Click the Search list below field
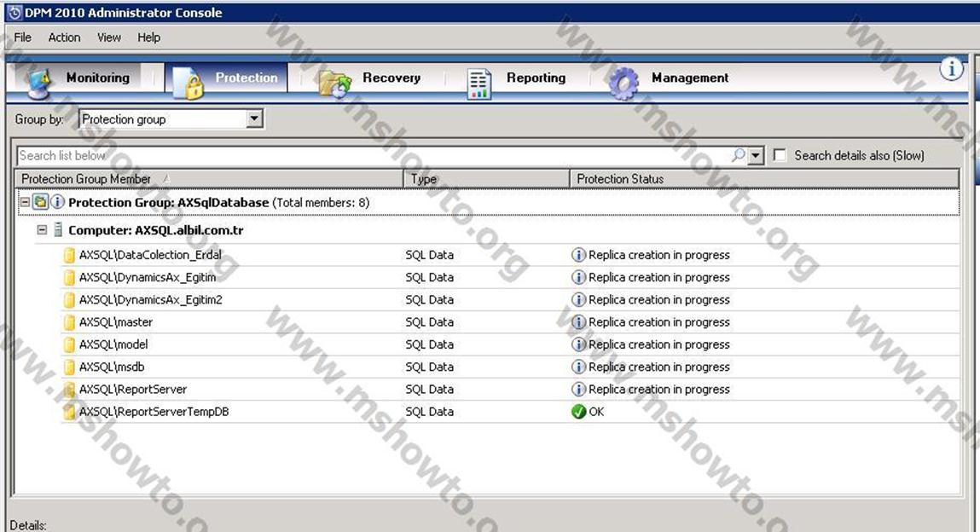980x532 pixels. pyautogui.click(x=374, y=155)
